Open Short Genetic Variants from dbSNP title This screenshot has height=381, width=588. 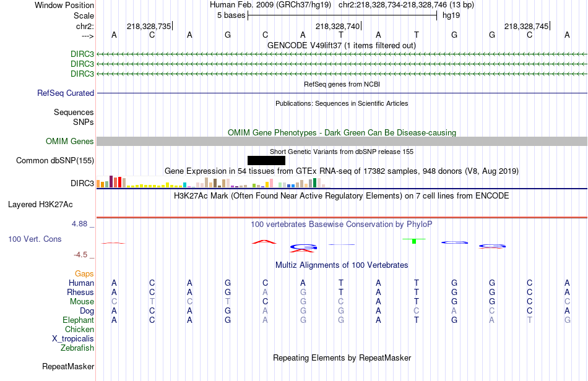pyautogui.click(x=342, y=152)
